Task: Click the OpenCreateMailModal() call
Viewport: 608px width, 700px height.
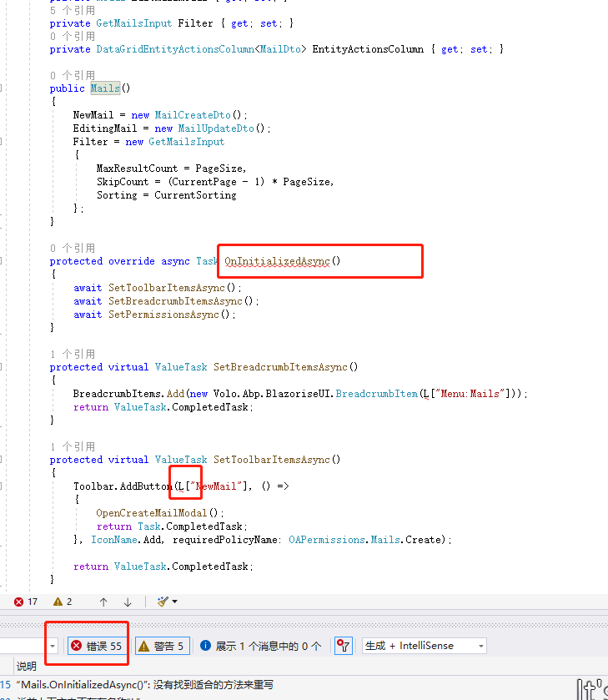Action: click(x=160, y=513)
